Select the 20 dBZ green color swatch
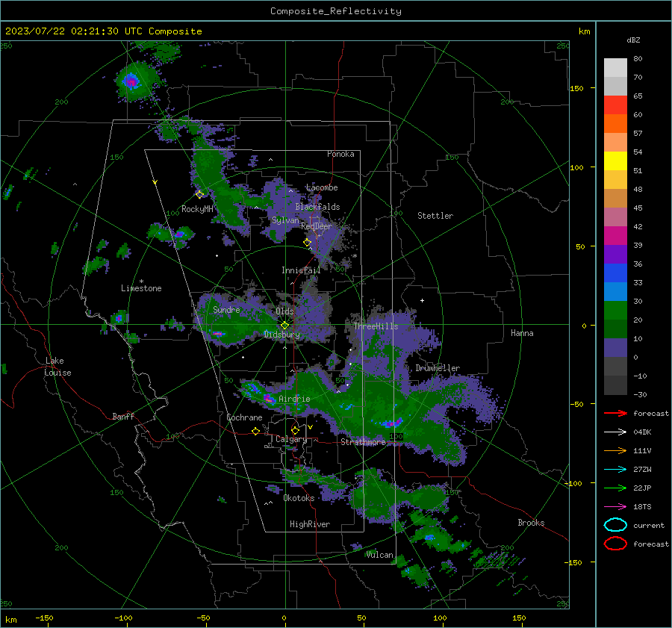 [x=615, y=310]
